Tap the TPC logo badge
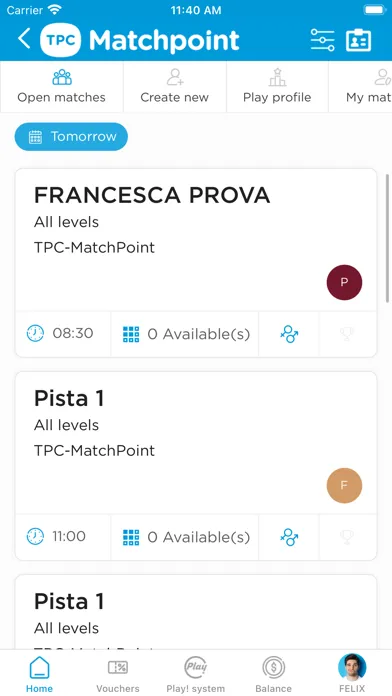Image resolution: width=392 pixels, height=696 pixels. pyautogui.click(x=60, y=40)
